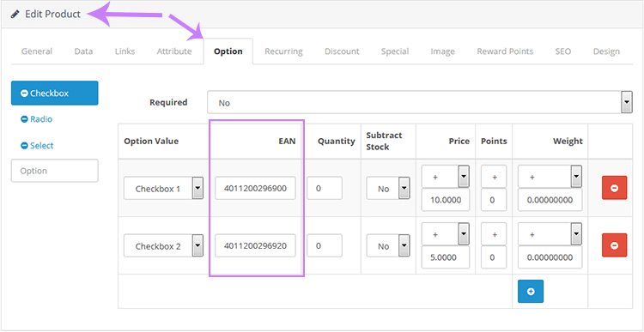644x332 pixels.
Task: Click weight value field for Checkbox 1
Action: (550, 200)
